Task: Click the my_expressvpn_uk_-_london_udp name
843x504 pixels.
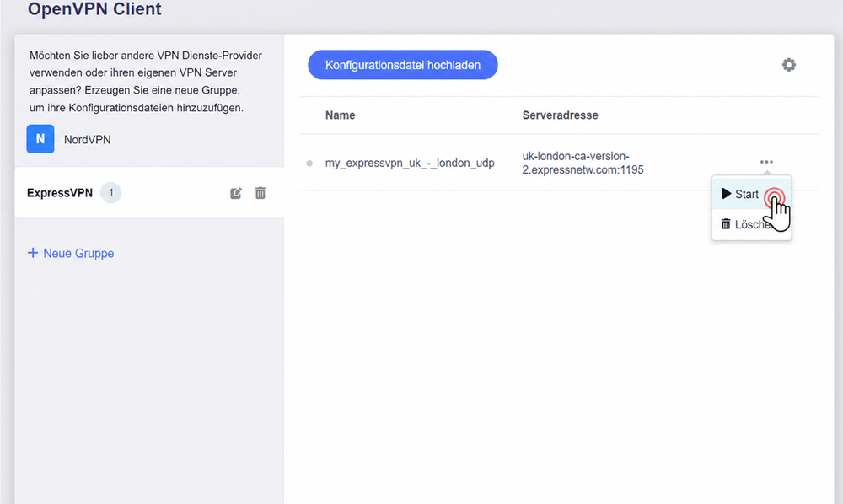Action: (x=410, y=163)
